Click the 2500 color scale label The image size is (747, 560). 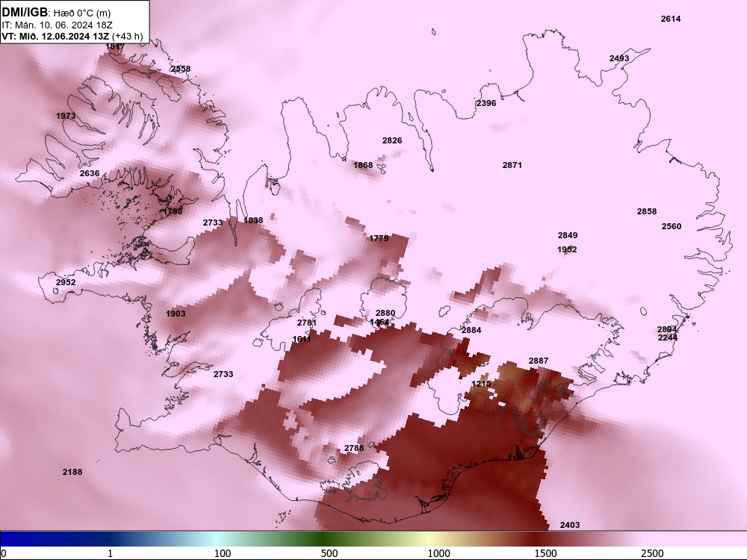(x=652, y=553)
